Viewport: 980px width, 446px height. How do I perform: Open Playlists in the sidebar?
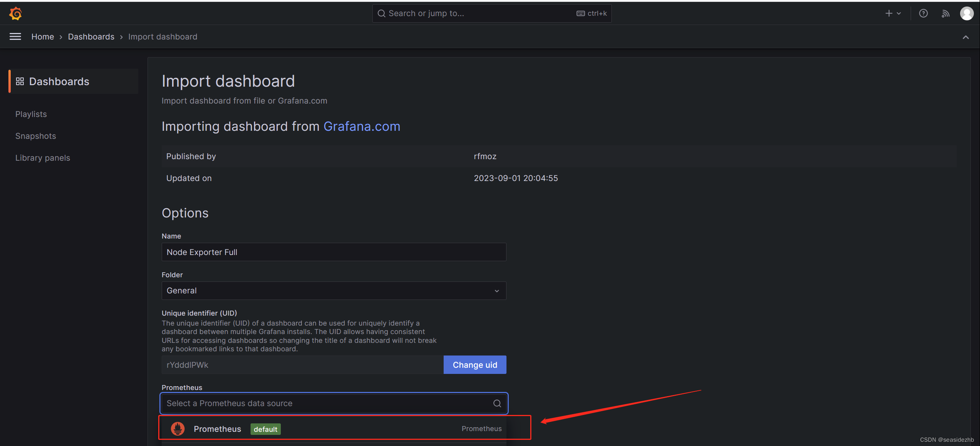coord(31,114)
